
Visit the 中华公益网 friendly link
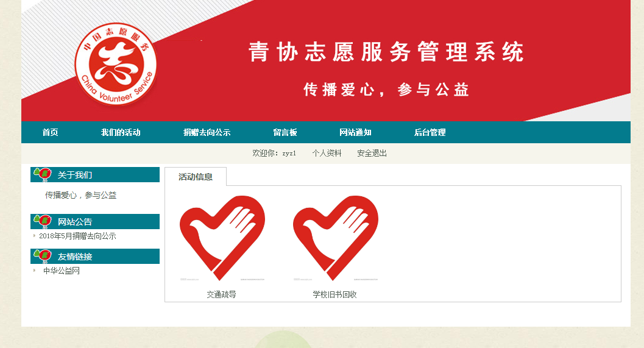[62, 271]
